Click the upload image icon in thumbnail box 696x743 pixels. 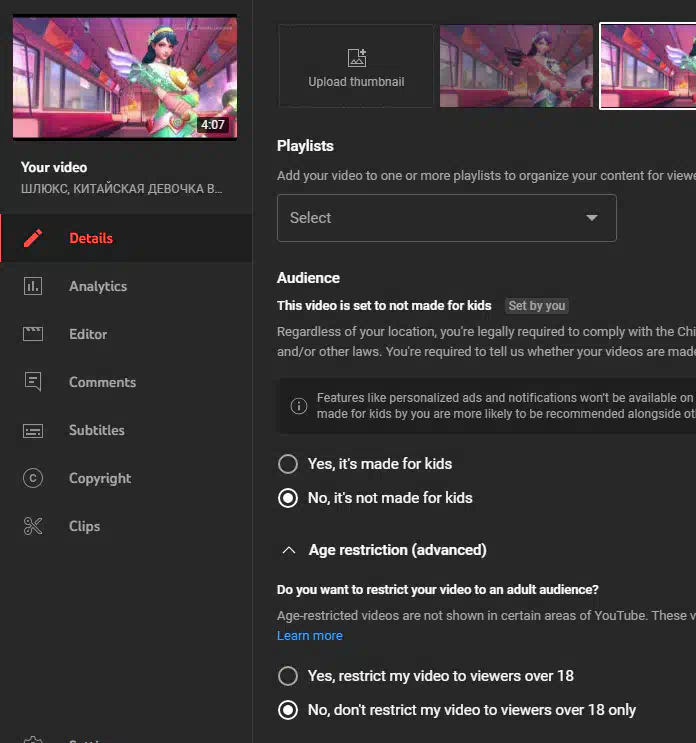(356, 58)
